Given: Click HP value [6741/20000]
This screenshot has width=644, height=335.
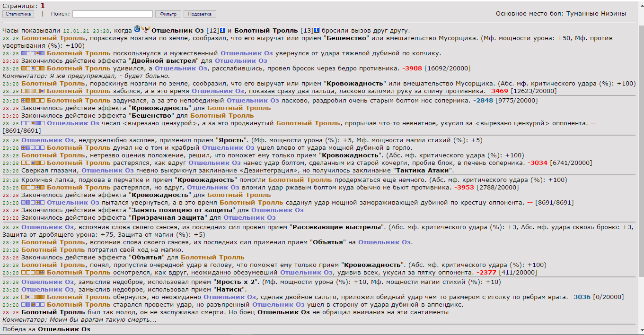Looking at the screenshot, I should click(x=571, y=163).
